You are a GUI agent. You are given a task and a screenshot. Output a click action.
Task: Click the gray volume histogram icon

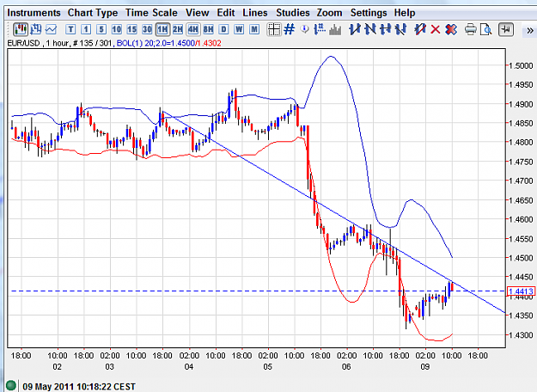point(335,29)
